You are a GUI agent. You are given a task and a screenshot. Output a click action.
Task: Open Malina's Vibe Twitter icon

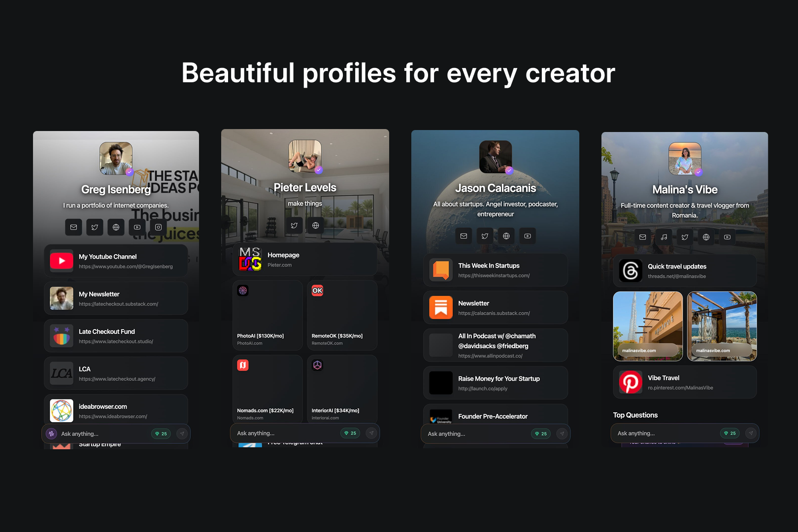coord(685,237)
